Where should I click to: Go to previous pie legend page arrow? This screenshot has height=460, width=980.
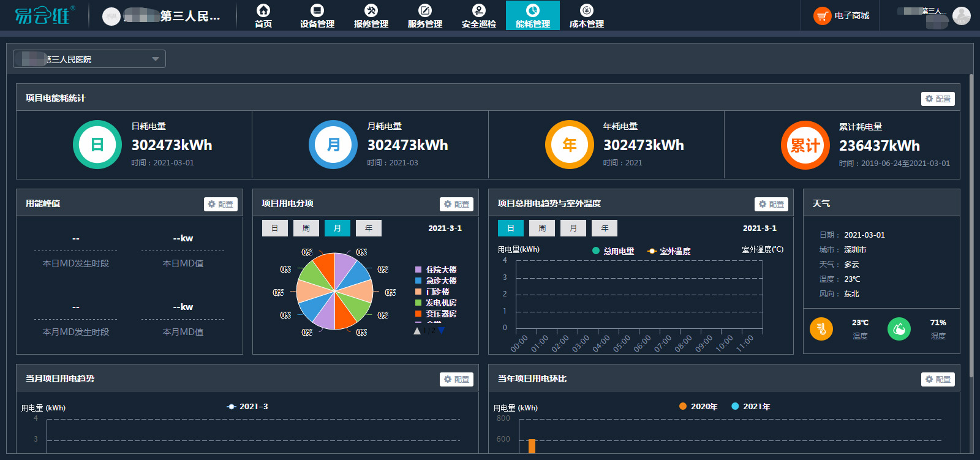pos(417,331)
